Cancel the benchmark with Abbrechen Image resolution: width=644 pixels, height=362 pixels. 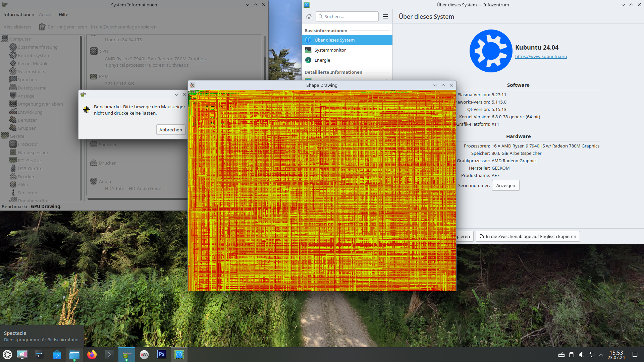pos(171,130)
